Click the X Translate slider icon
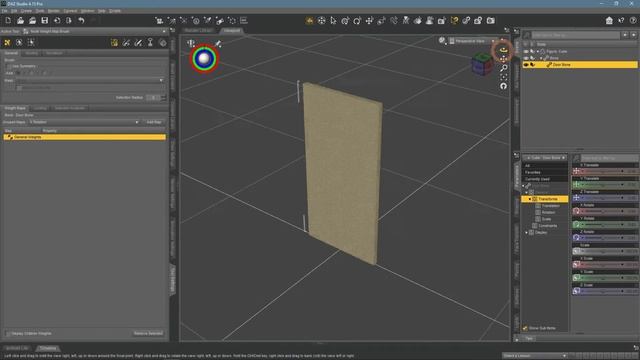Viewport: 640px width, 360px height. (x=576, y=171)
